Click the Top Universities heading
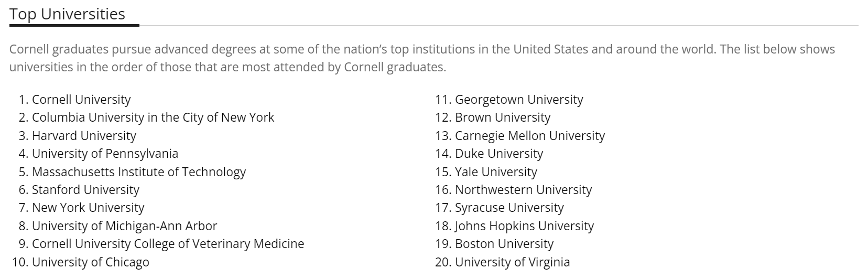This screenshot has width=868, height=279. point(67,14)
